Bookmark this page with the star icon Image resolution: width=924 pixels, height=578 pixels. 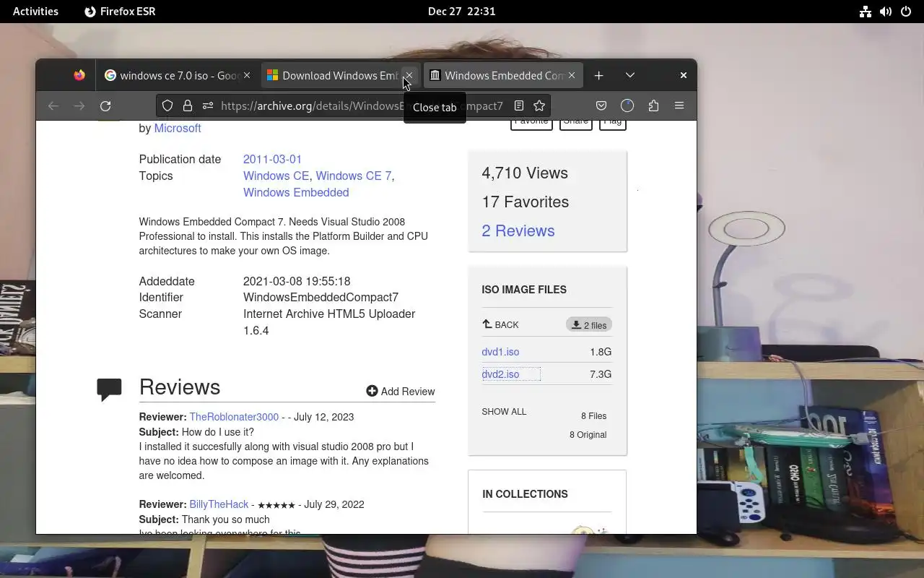(x=539, y=105)
